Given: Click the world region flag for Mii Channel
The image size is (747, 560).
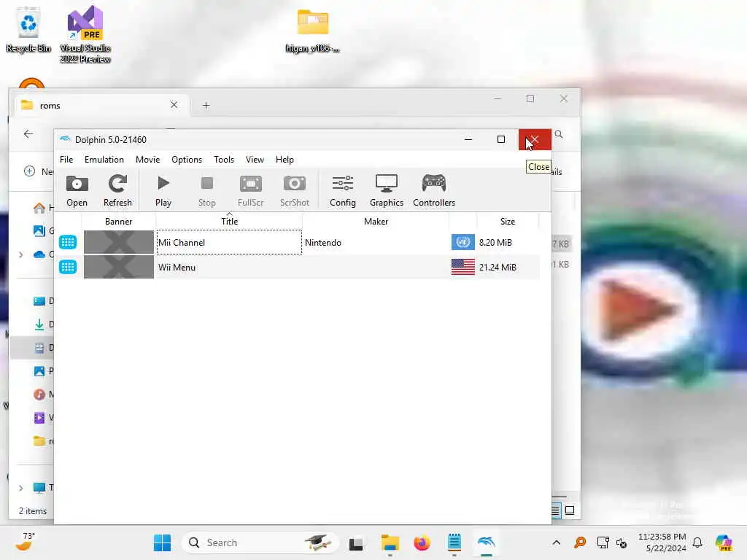Looking at the screenshot, I should tap(463, 242).
